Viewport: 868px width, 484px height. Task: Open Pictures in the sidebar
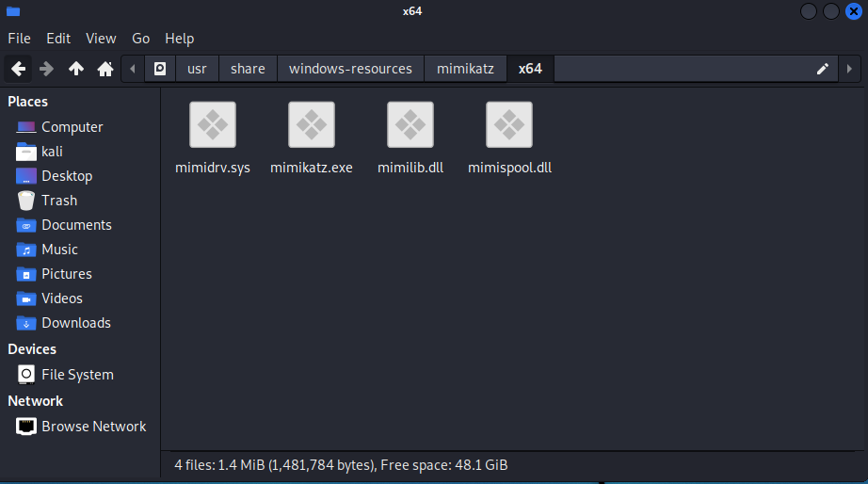(81, 274)
